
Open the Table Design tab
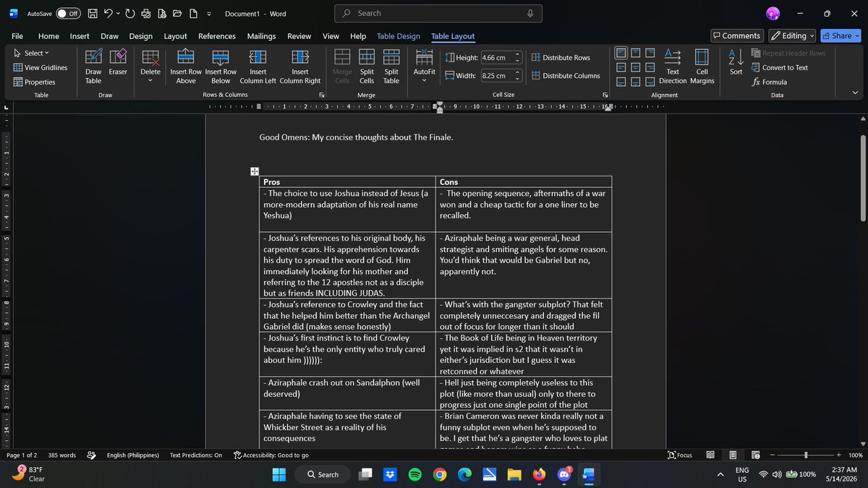tap(399, 36)
